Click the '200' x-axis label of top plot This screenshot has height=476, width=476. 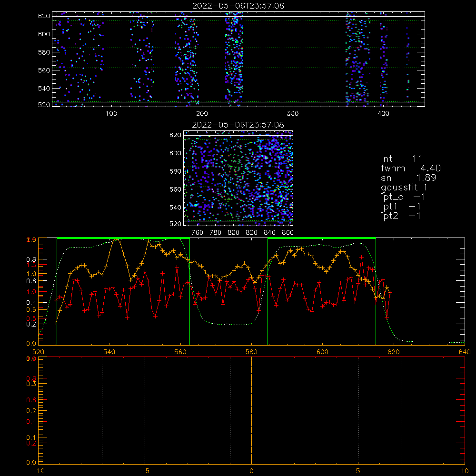202,114
